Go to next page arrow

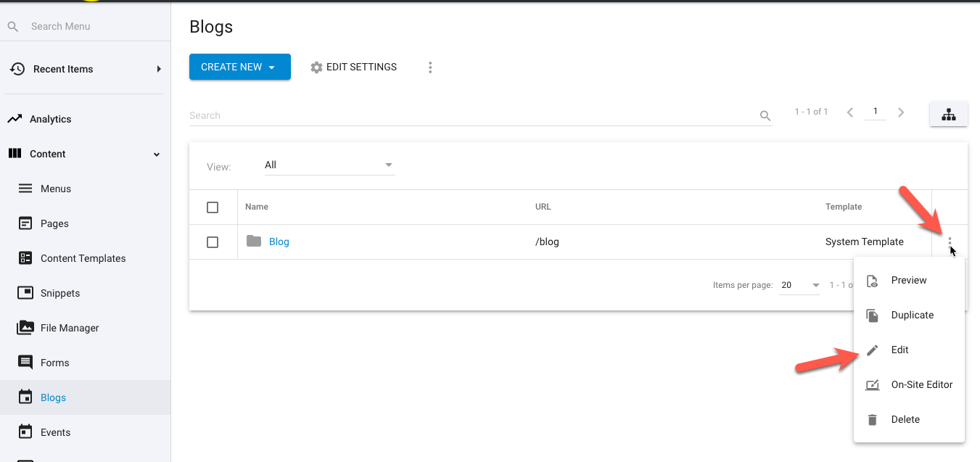901,112
